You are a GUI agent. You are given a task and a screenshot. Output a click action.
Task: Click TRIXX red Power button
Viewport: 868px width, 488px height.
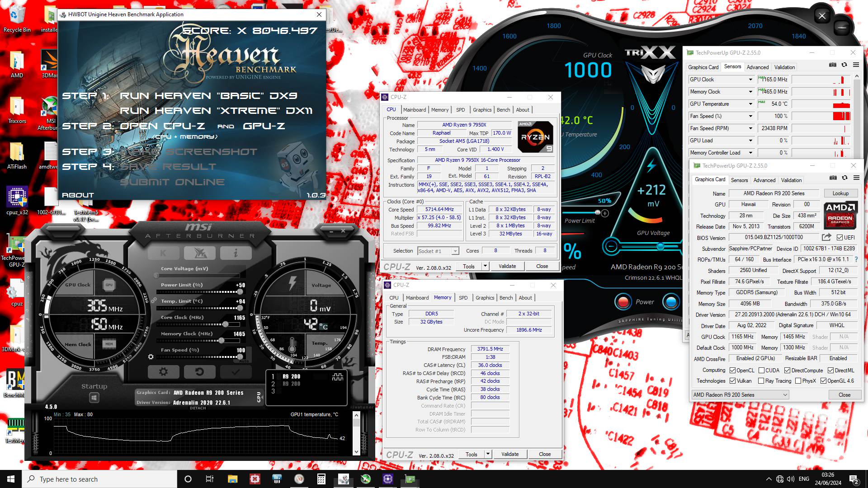[x=623, y=302]
